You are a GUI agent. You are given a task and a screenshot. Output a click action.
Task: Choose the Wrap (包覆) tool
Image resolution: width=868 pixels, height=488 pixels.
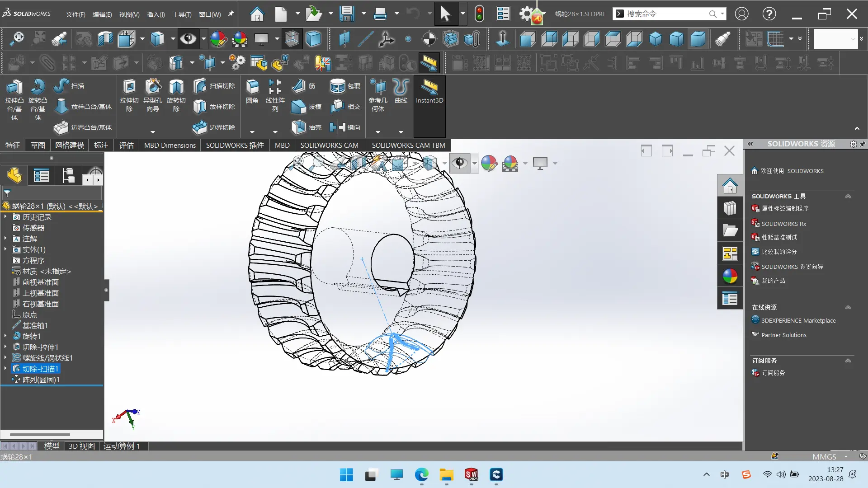point(345,85)
